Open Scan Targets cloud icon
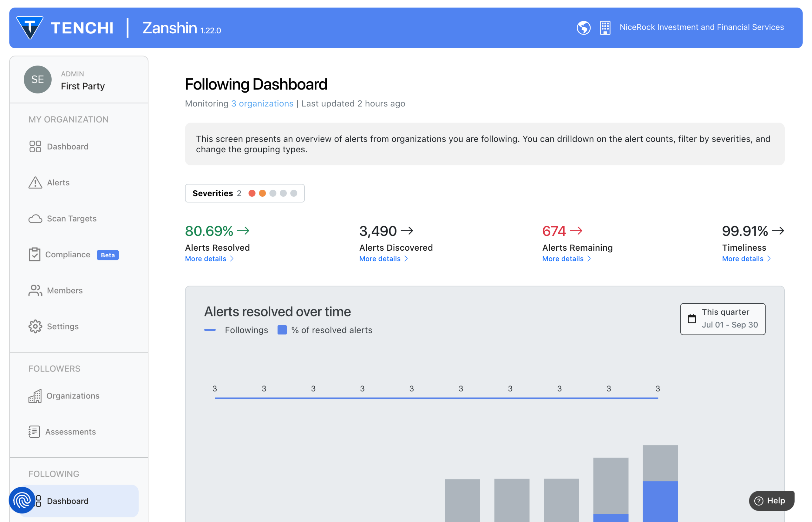Viewport: 812px width, 522px height. click(35, 219)
